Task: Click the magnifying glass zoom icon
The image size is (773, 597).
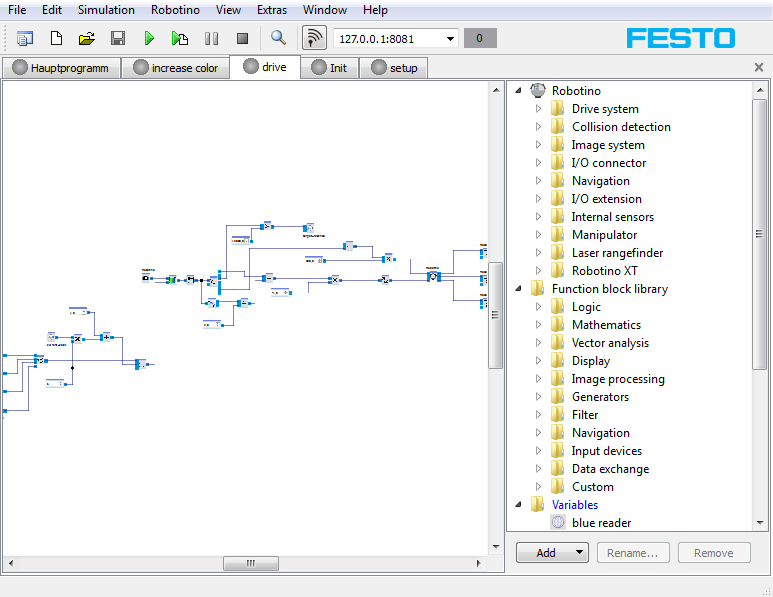Action: click(279, 37)
